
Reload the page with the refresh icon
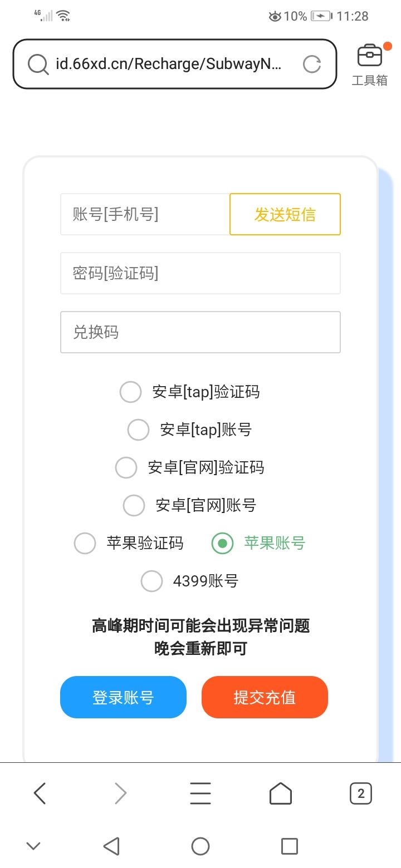click(312, 64)
